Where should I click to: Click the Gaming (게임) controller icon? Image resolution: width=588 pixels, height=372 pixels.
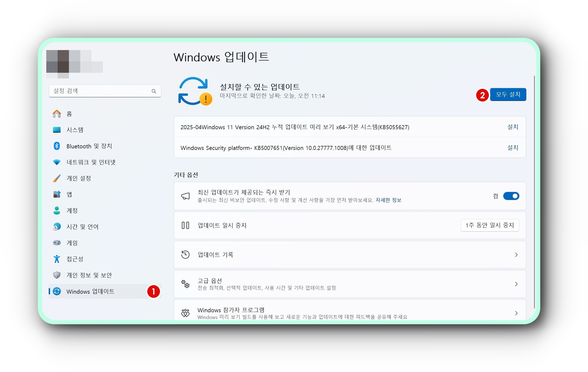tap(57, 243)
